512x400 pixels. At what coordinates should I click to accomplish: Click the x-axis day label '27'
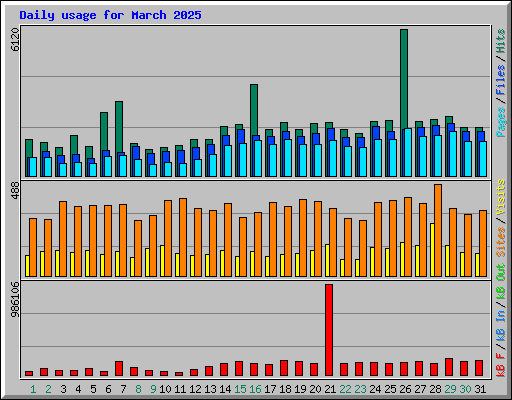coord(420,389)
